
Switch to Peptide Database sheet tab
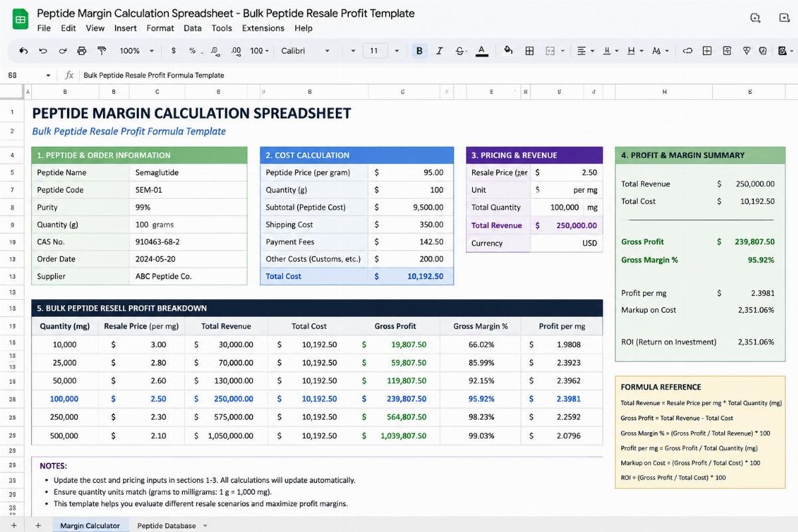click(166, 525)
